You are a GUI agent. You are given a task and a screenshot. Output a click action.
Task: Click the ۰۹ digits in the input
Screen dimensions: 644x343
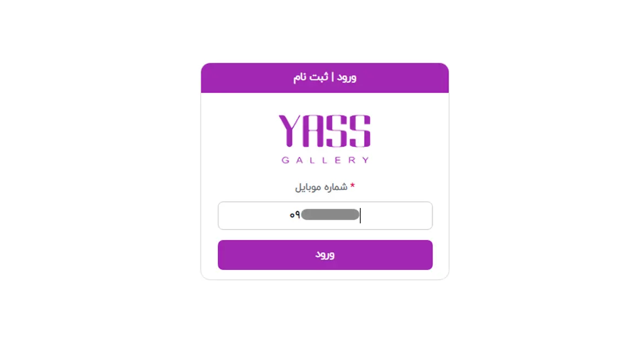pos(294,214)
